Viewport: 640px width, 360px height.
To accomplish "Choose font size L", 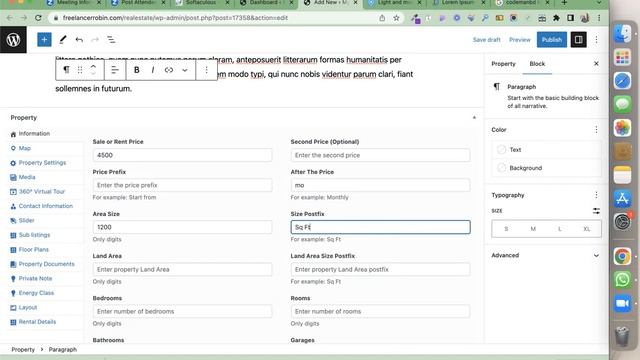I will (x=560, y=229).
